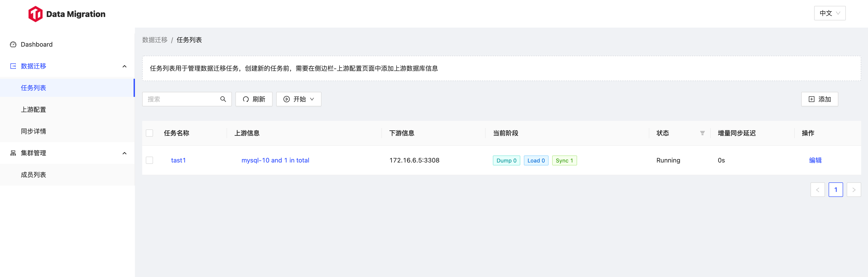Screen dimensions: 868x277
Task: Switch to the 上游配置 menu item
Action: click(x=33, y=109)
